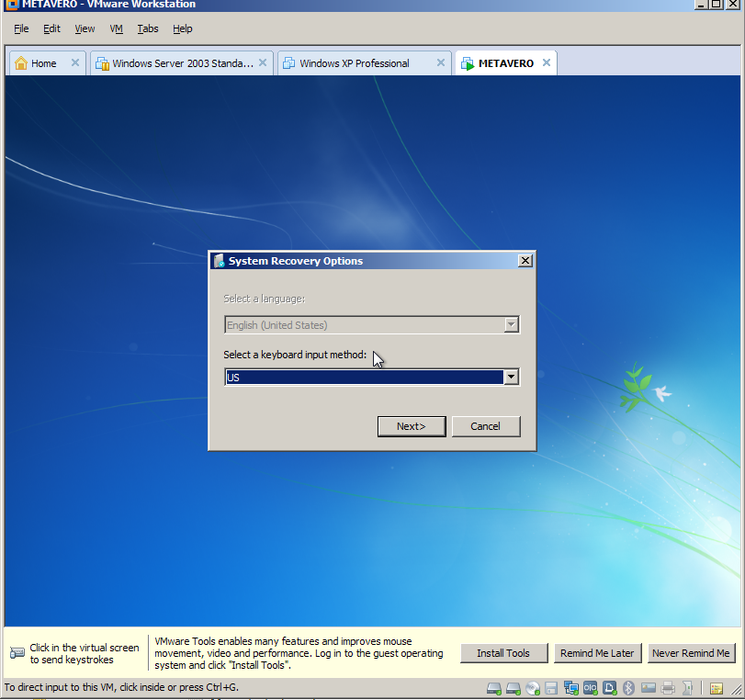Click the keyboard icon in the hint bar

point(17,652)
